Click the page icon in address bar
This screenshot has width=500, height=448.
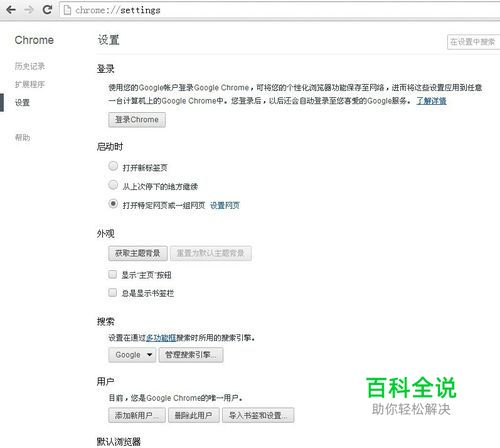pyautogui.click(x=67, y=10)
